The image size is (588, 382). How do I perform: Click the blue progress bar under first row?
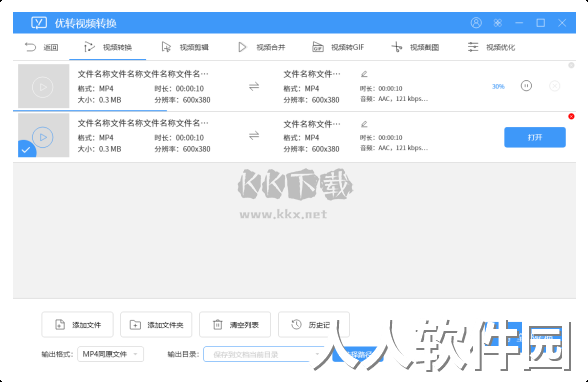90,111
